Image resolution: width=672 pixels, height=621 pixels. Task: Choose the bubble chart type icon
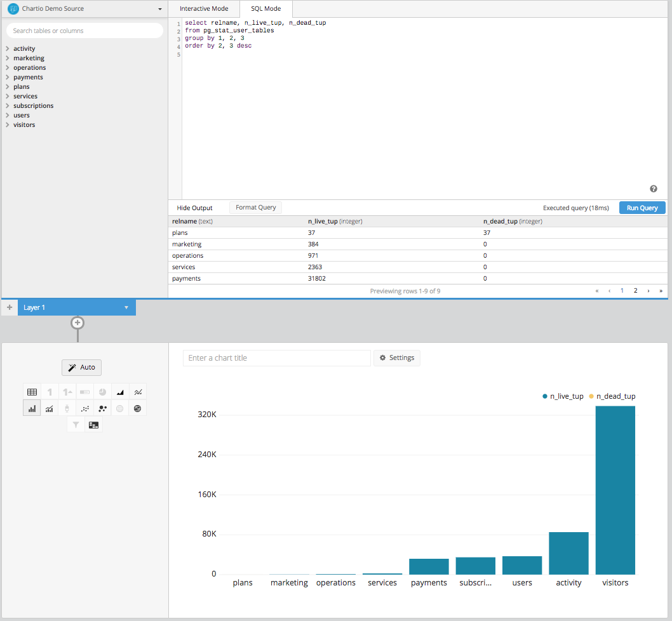102,409
